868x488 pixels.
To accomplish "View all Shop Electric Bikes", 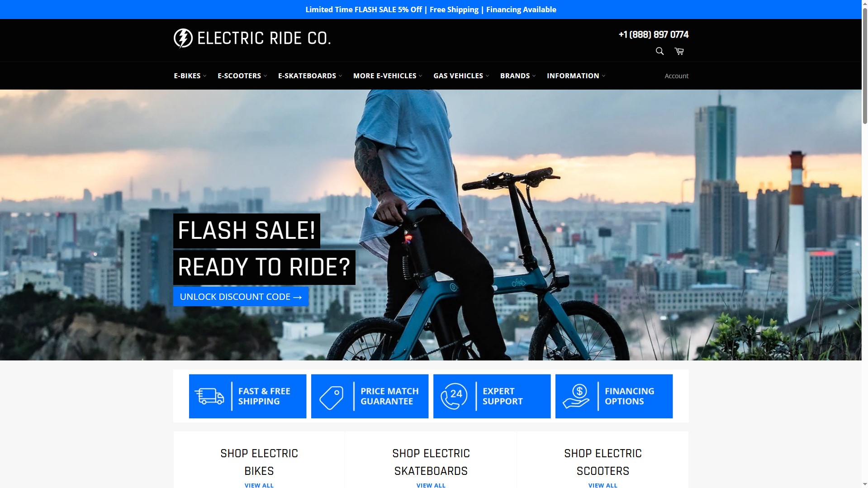I will point(259,485).
